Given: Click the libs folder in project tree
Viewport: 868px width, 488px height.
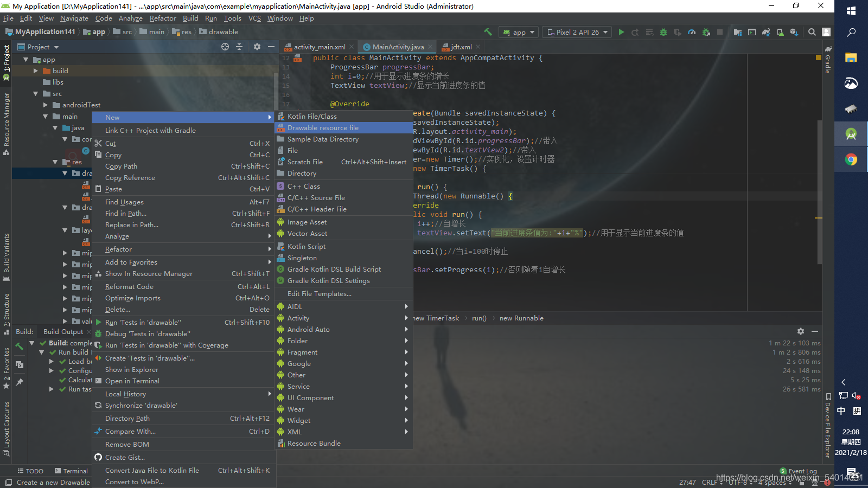Looking at the screenshot, I should pos(53,82).
